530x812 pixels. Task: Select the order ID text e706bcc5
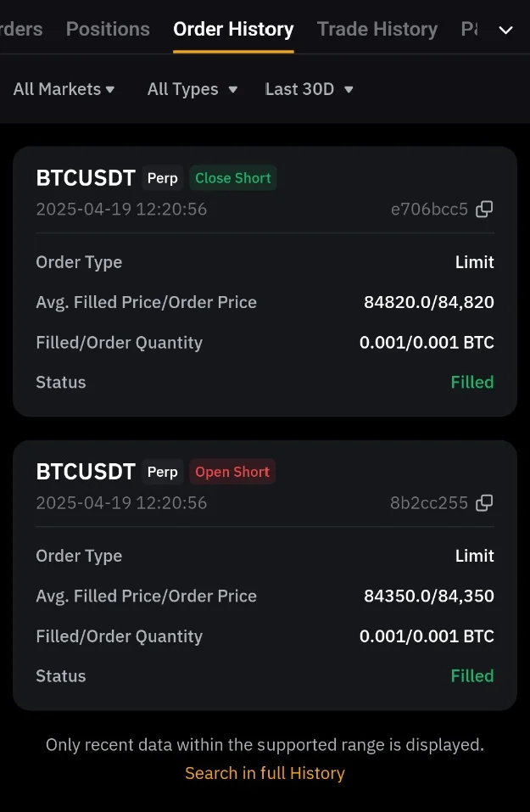(429, 210)
